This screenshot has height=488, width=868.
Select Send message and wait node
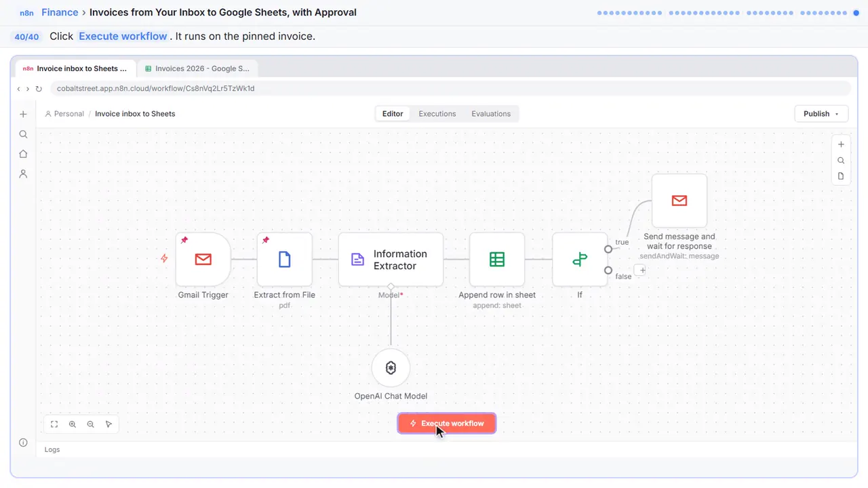coord(679,201)
